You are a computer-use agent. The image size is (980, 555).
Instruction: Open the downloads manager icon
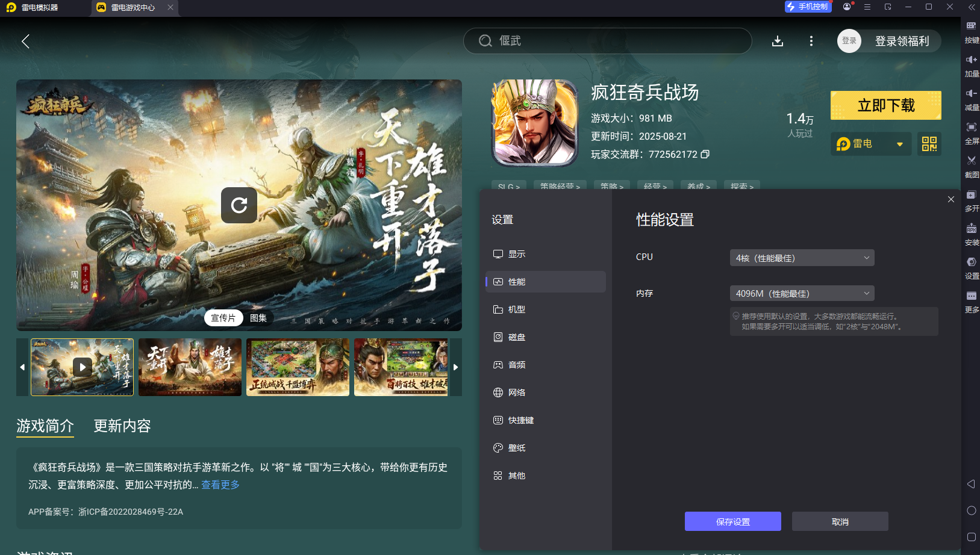click(x=778, y=41)
